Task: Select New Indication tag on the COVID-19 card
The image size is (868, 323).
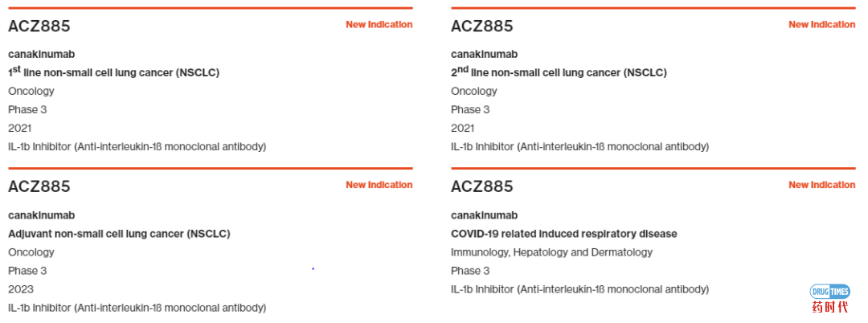Action: coord(821,186)
